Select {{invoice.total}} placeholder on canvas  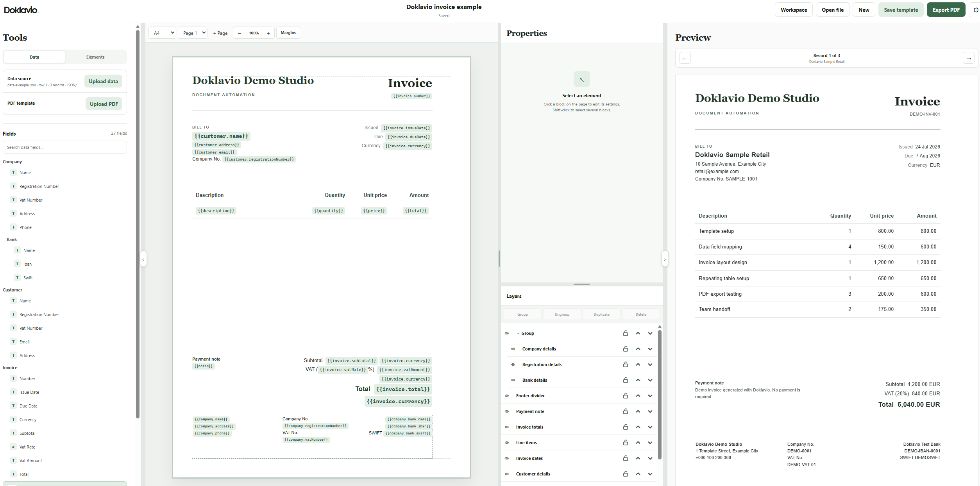(x=403, y=389)
